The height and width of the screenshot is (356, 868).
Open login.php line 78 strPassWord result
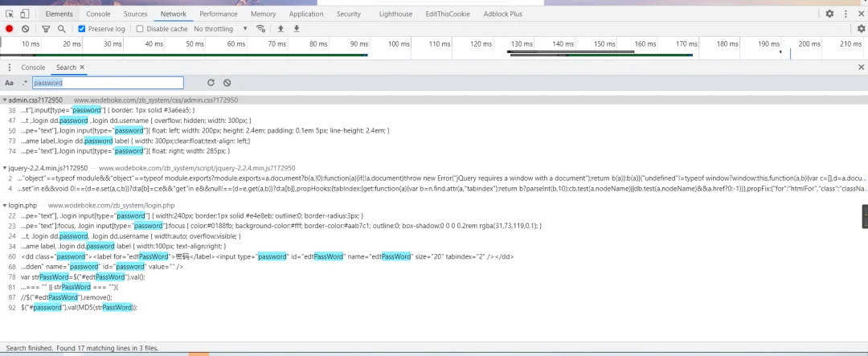(x=434, y=276)
